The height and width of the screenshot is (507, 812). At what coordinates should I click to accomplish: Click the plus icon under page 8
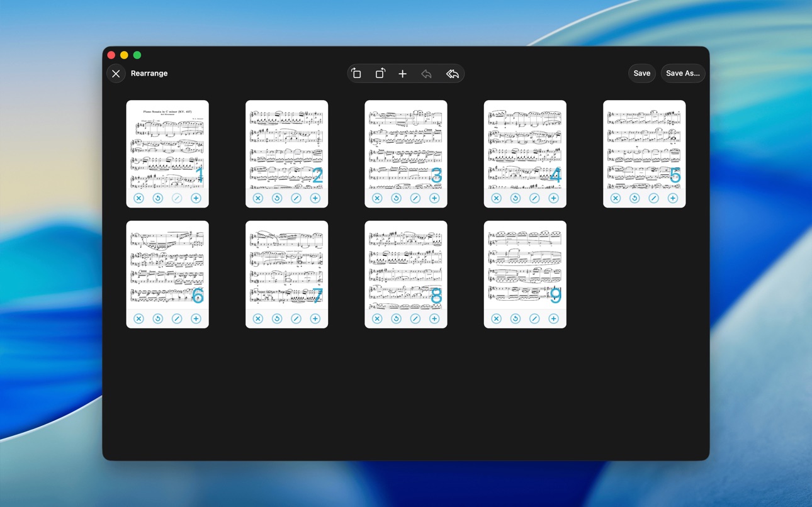pyautogui.click(x=434, y=319)
